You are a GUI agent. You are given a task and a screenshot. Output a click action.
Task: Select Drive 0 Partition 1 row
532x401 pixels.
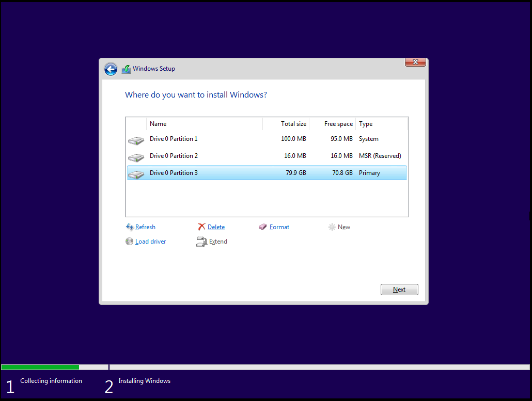pyautogui.click(x=267, y=139)
